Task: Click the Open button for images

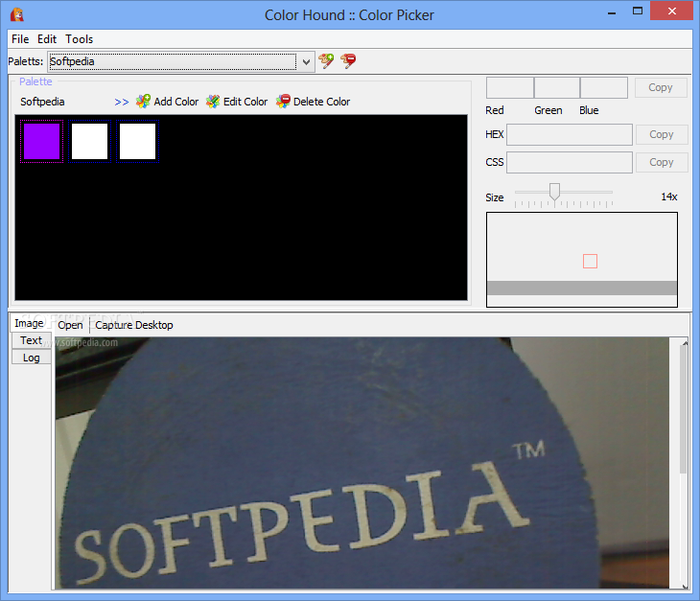Action: coord(71,325)
